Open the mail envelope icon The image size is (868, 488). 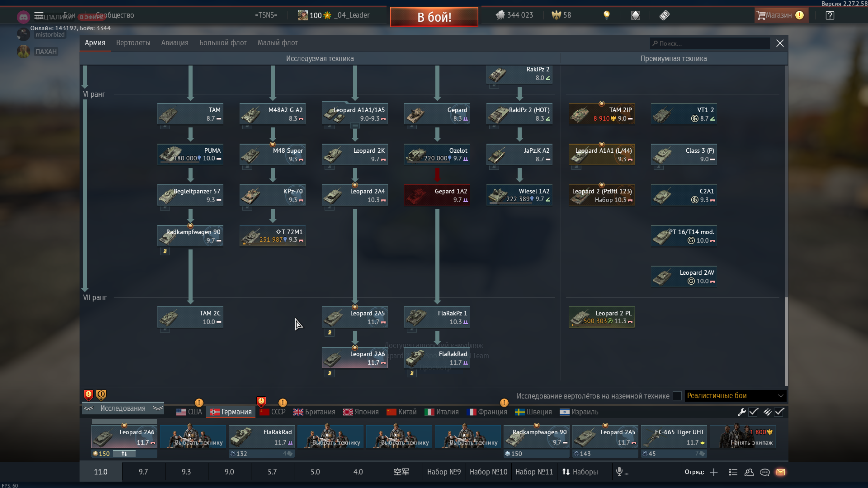tap(781, 472)
